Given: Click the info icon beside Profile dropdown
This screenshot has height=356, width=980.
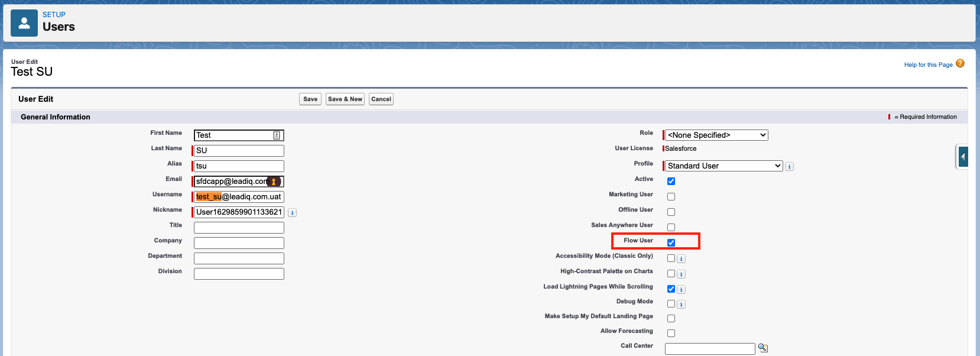Looking at the screenshot, I should coord(790,167).
